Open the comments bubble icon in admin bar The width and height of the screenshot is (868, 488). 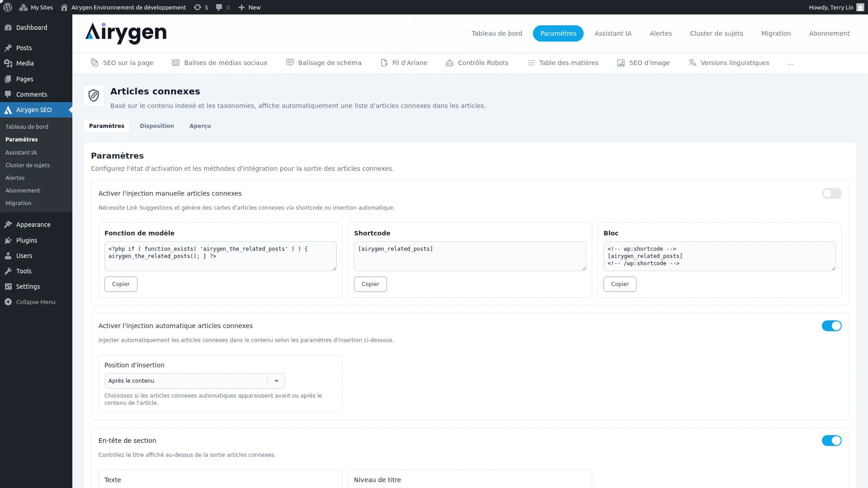pyautogui.click(x=219, y=7)
